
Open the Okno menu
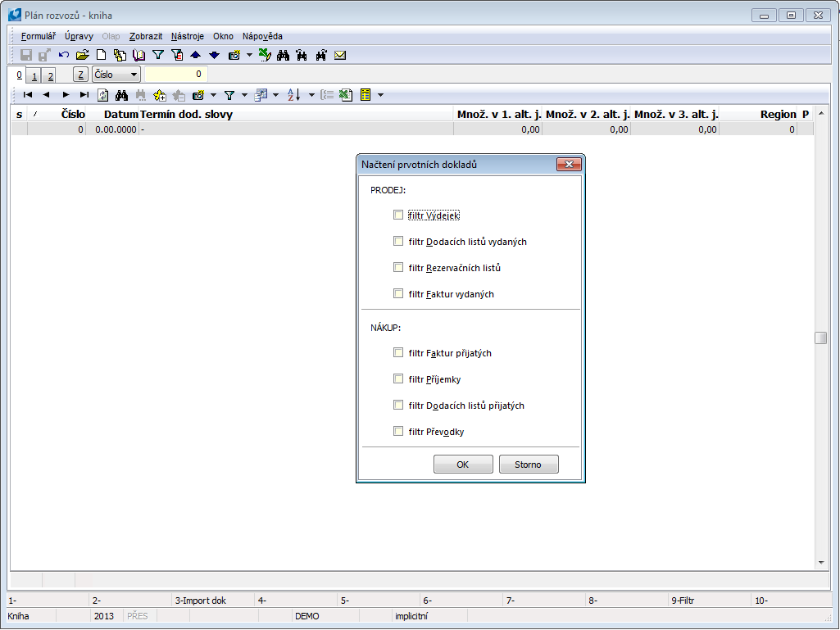click(x=223, y=36)
